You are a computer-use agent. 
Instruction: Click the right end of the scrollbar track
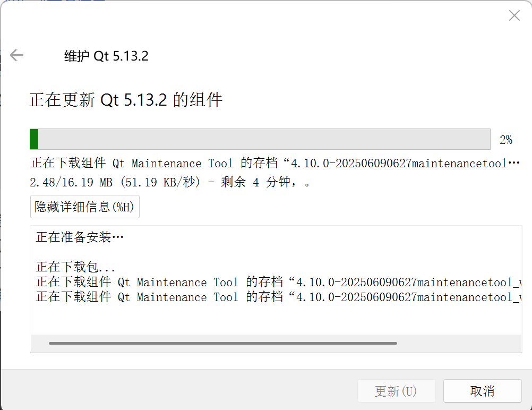pos(510,343)
